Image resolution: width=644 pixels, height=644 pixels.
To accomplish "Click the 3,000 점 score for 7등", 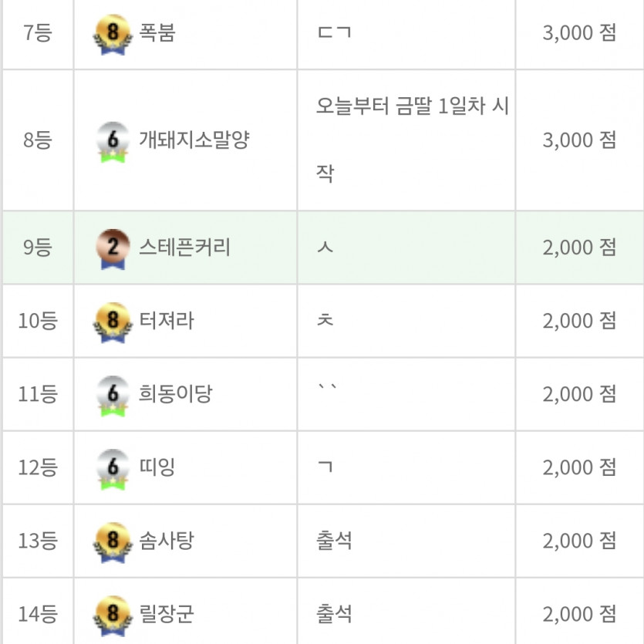I will pos(579,34).
